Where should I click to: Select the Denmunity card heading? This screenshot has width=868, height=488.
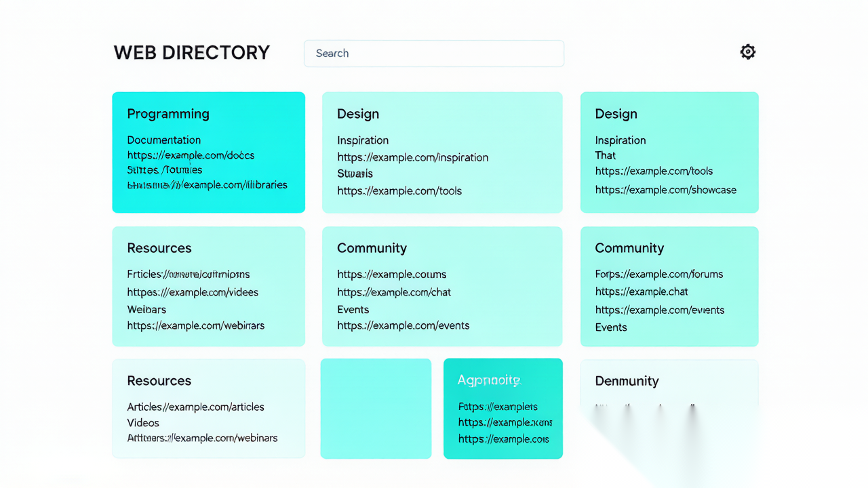(627, 381)
